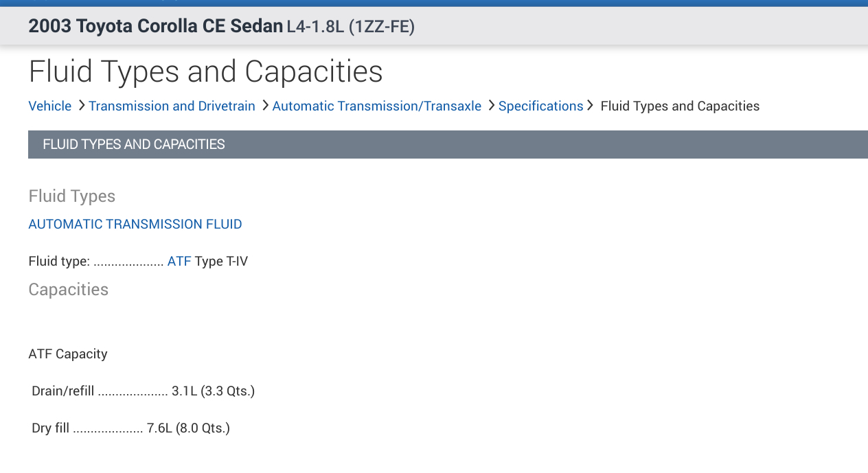Open the AUTOMATIC TRANSMISSION FLUID link
This screenshot has width=868, height=473.
(135, 224)
